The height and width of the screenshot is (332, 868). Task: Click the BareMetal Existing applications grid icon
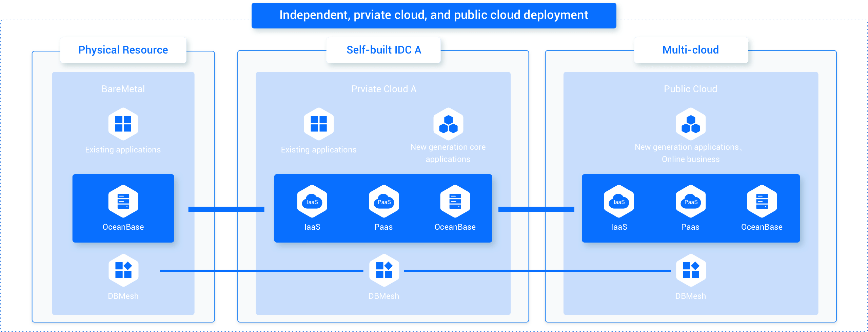(x=123, y=124)
